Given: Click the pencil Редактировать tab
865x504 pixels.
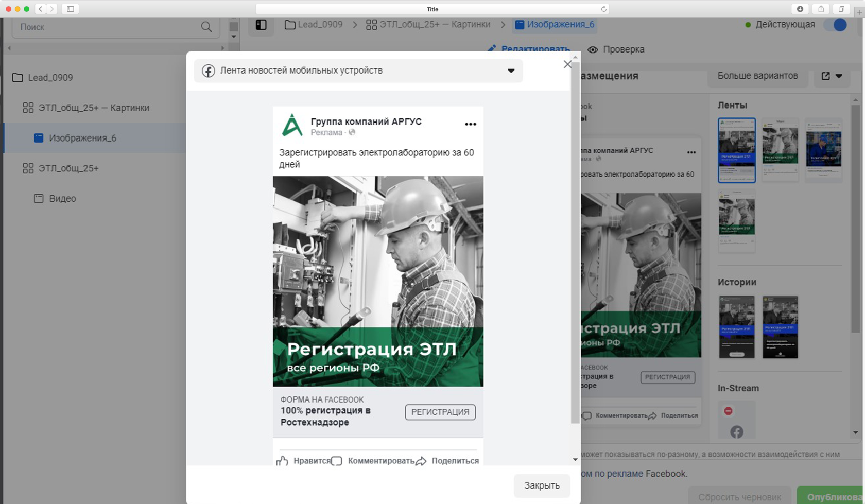Looking at the screenshot, I should [x=529, y=49].
